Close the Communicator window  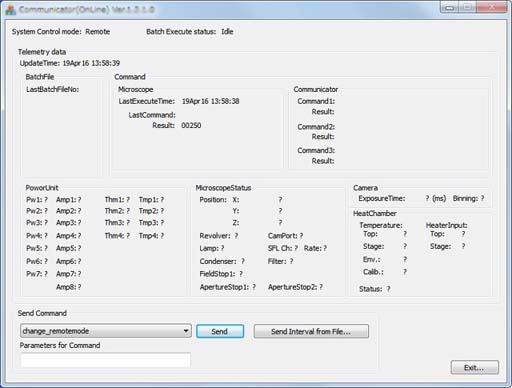(x=491, y=8)
